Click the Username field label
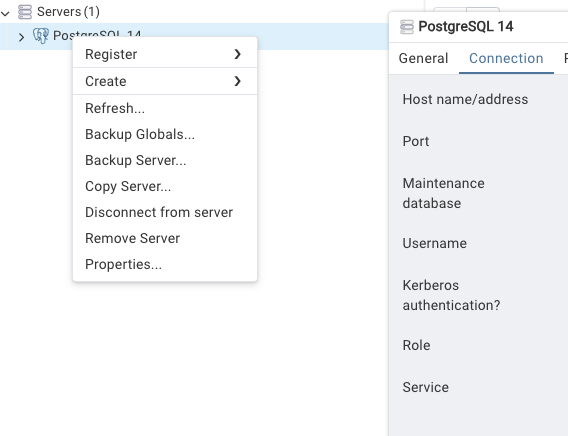Image resolution: width=568 pixels, height=436 pixels. pyautogui.click(x=434, y=243)
